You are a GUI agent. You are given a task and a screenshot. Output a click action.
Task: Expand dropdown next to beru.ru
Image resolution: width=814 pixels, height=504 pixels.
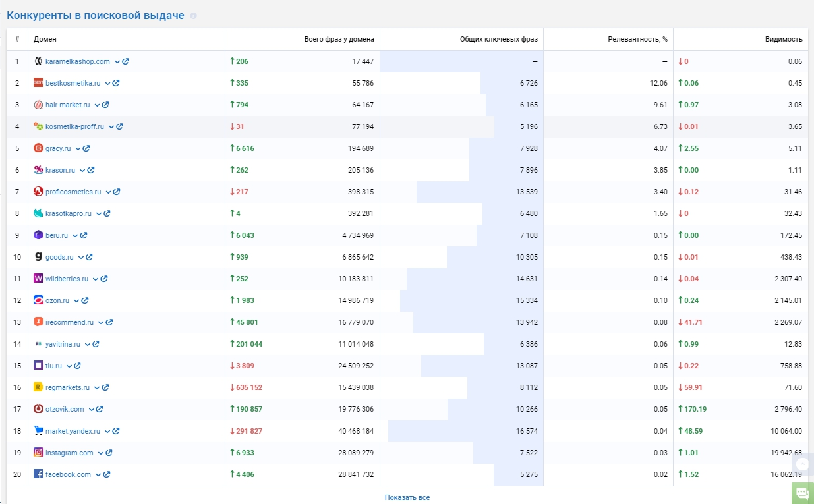click(75, 235)
